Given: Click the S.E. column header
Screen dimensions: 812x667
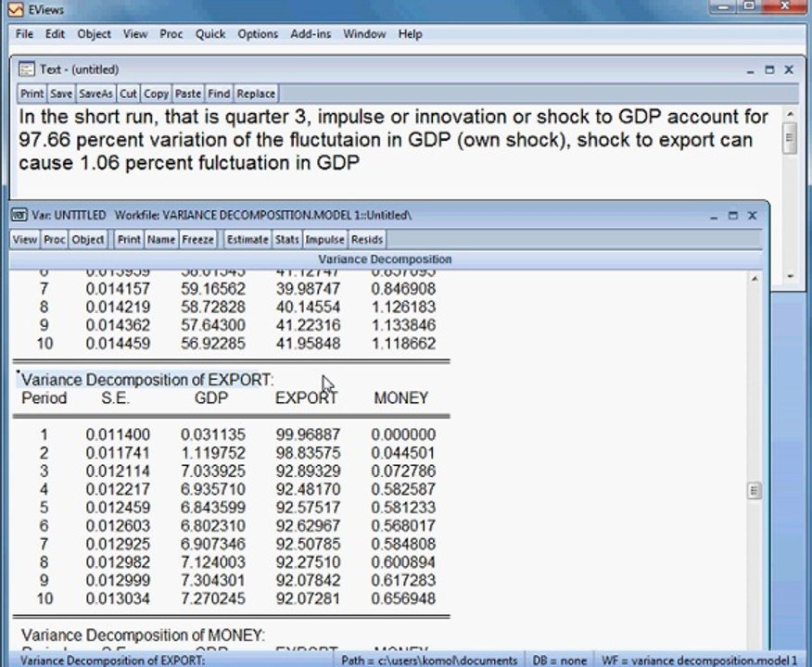Looking at the screenshot, I should pos(115,398).
